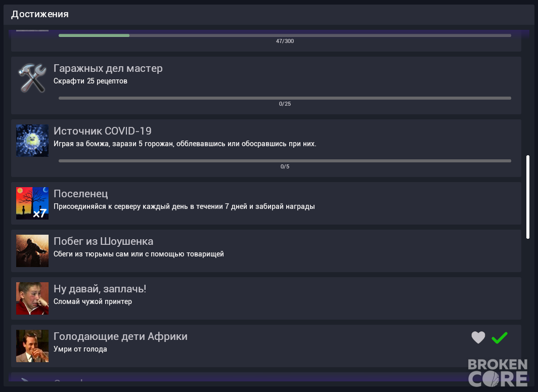Image resolution: width=538 pixels, height=392 pixels.
Task: Click the BROKEN CORE logo
Action: coord(498,373)
